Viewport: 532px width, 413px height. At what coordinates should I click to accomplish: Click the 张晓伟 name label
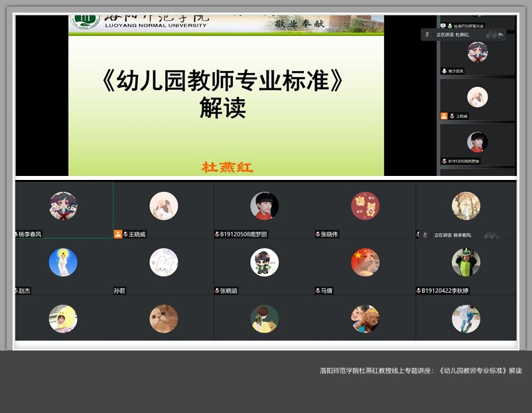(x=330, y=234)
